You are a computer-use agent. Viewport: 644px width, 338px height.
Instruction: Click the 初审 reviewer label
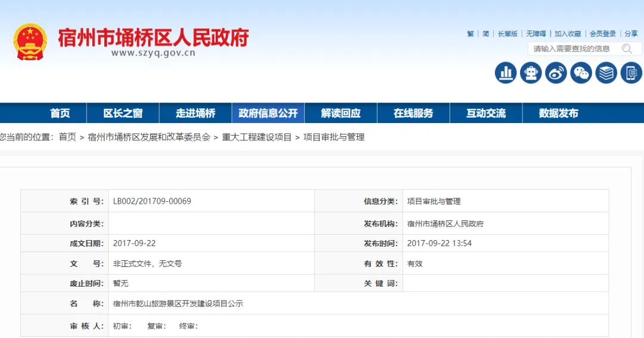[x=122, y=326]
